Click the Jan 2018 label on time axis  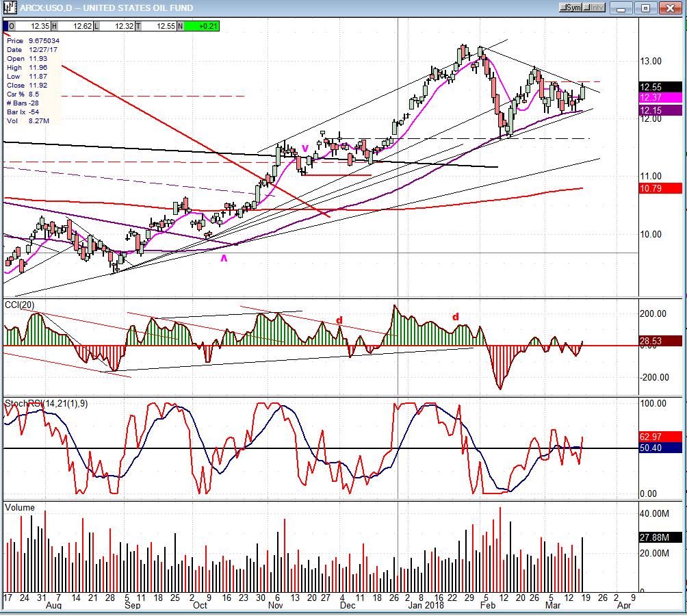click(426, 605)
